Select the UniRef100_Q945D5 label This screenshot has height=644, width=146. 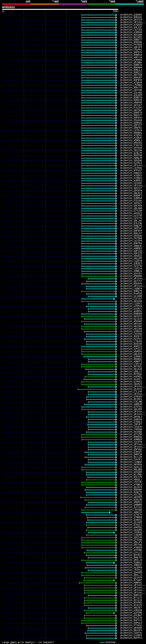click(x=131, y=572)
